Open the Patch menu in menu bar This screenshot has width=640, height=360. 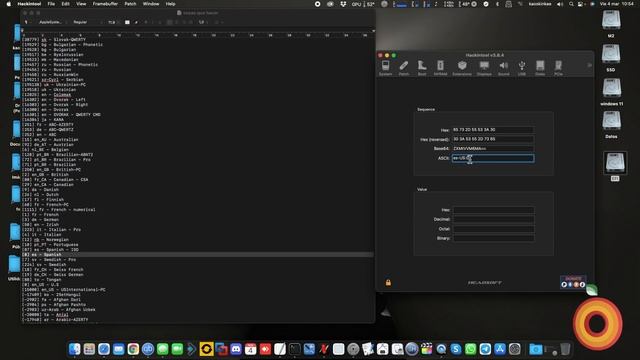[130, 4]
